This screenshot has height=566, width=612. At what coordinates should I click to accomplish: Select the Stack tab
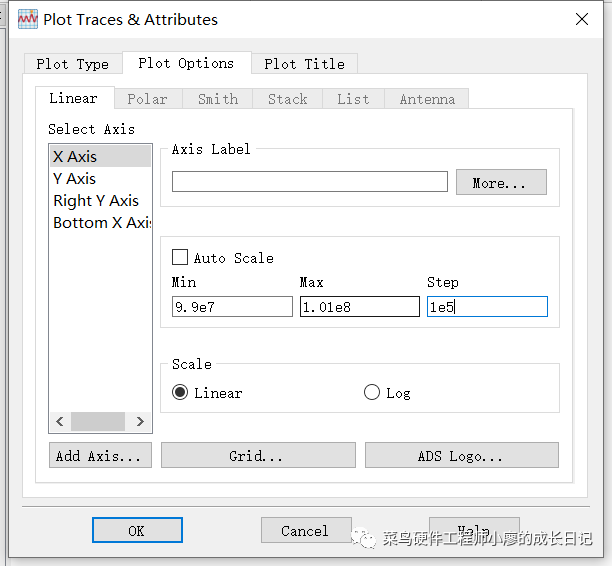pos(287,99)
